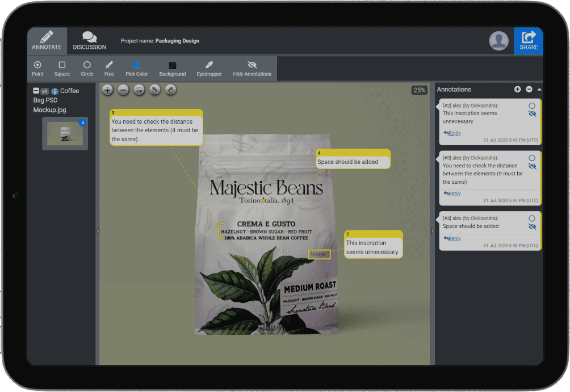Collapse the Annotations panel with the arrow
This screenshot has height=392, width=570.
pos(539,90)
